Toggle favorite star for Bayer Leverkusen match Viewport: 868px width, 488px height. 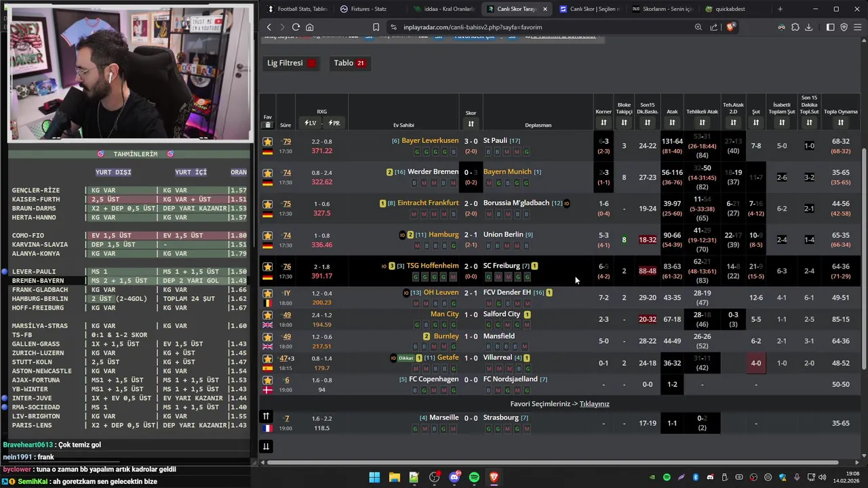click(x=268, y=142)
